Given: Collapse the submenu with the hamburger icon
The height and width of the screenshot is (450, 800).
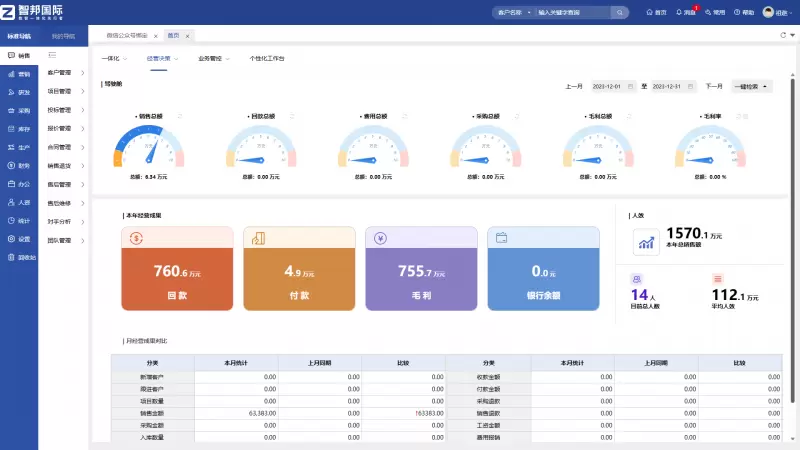Looking at the screenshot, I should [x=52, y=55].
